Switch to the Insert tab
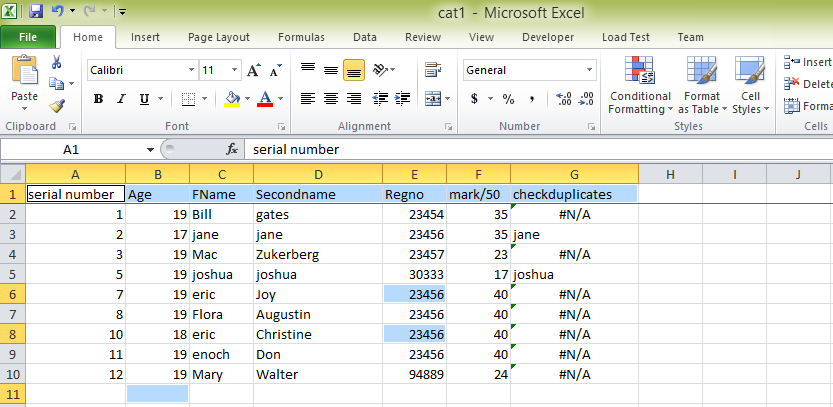The width and height of the screenshot is (833, 407). click(x=145, y=37)
